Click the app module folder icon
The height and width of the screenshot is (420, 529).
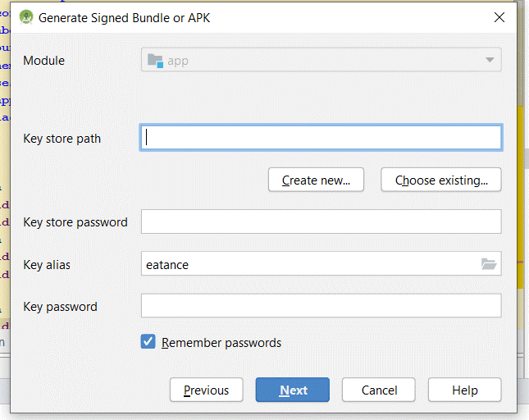154,60
